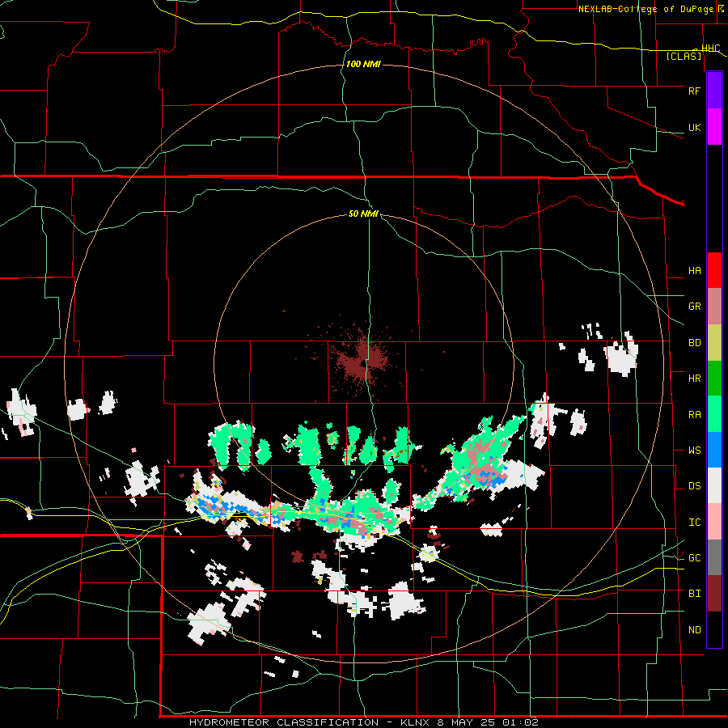Click the BD legend label
The image size is (728, 728).
[694, 343]
